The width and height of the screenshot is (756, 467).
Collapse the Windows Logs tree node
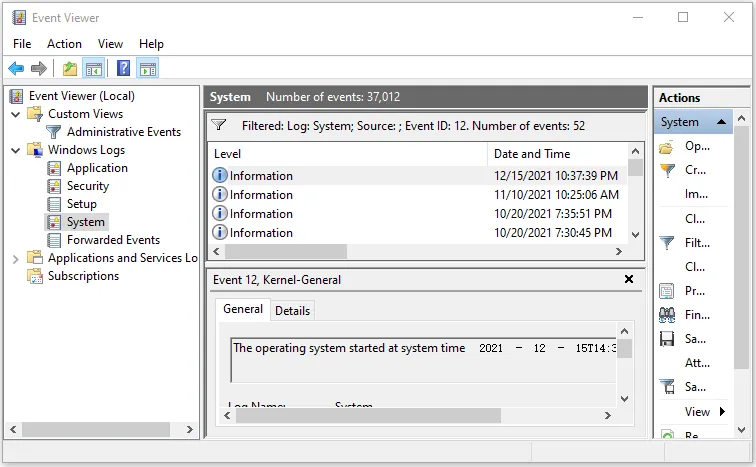point(15,150)
